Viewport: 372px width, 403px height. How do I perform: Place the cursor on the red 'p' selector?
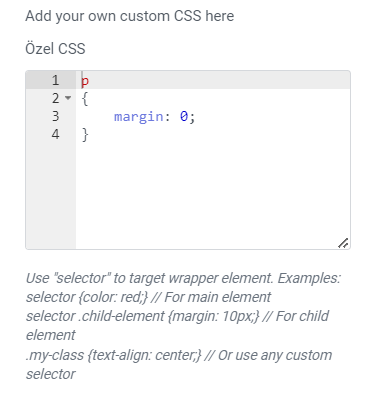pyautogui.click(x=85, y=81)
